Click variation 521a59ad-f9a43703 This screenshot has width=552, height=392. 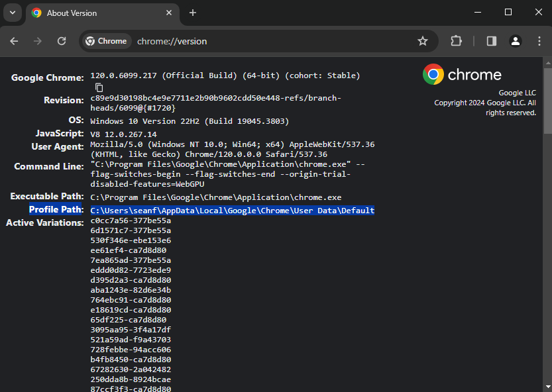click(131, 340)
